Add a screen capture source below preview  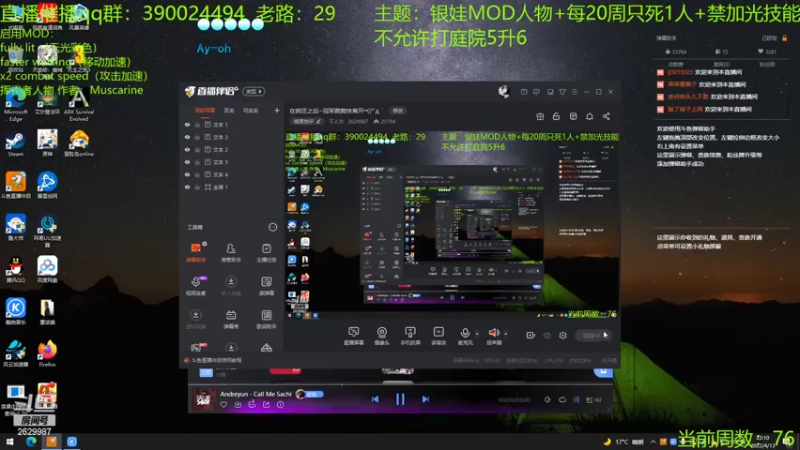click(354, 335)
